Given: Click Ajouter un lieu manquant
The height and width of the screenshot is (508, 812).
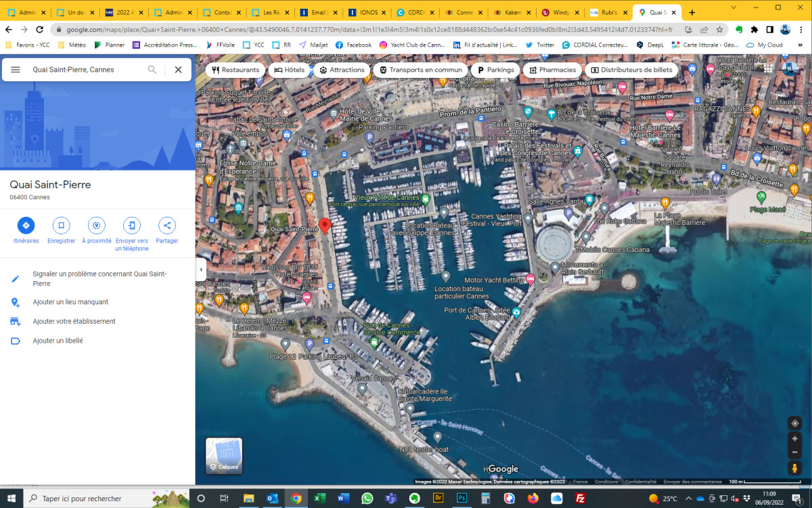Looking at the screenshot, I should (x=70, y=302).
